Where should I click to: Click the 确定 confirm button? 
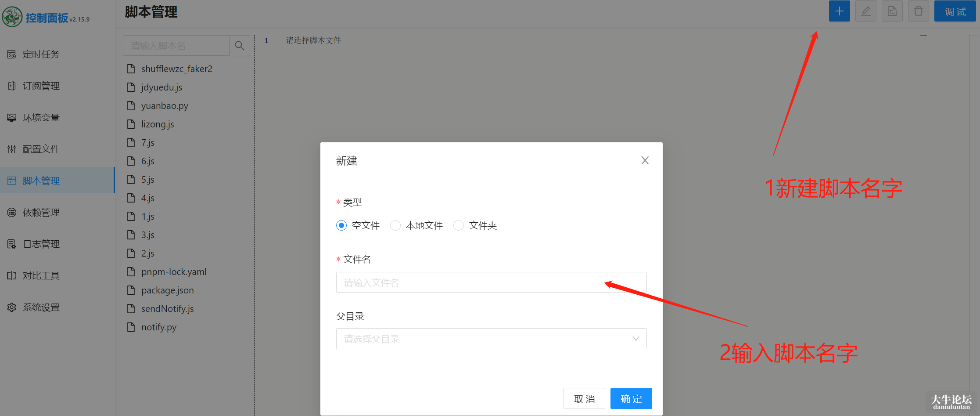[631, 398]
